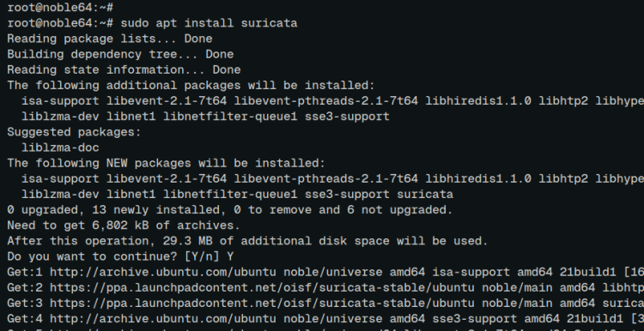Click the 'Reading state information... Done' line
Image resolution: width=644 pixels, height=331 pixels.
coord(124,69)
